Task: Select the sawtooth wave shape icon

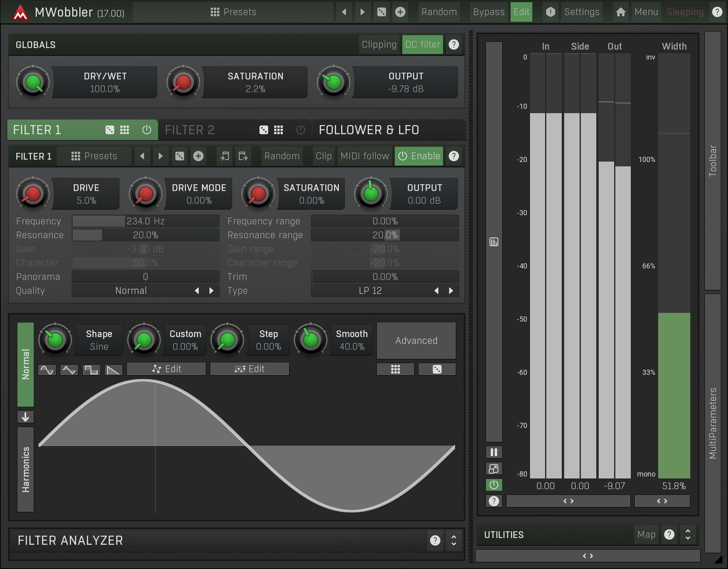Action: tap(113, 370)
